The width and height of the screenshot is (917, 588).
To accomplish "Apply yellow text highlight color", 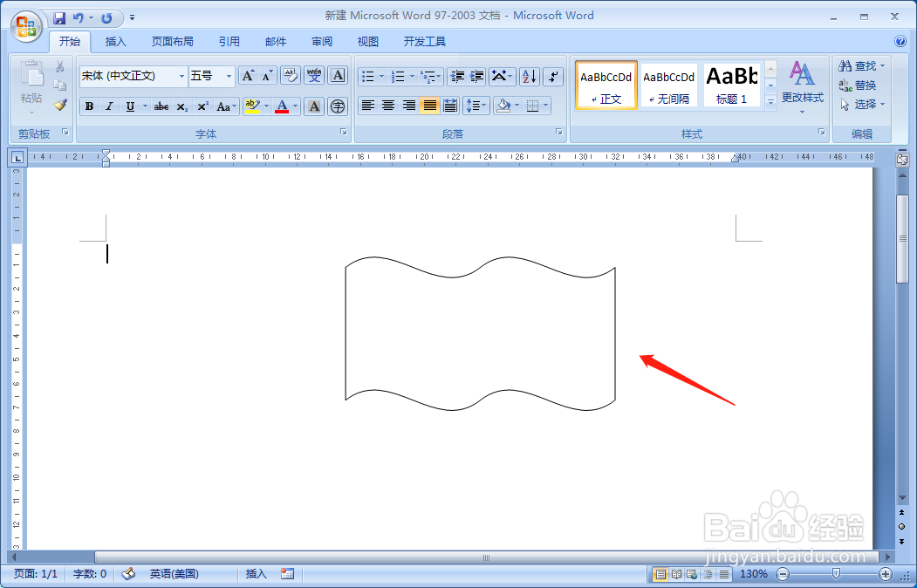I will click(x=252, y=106).
